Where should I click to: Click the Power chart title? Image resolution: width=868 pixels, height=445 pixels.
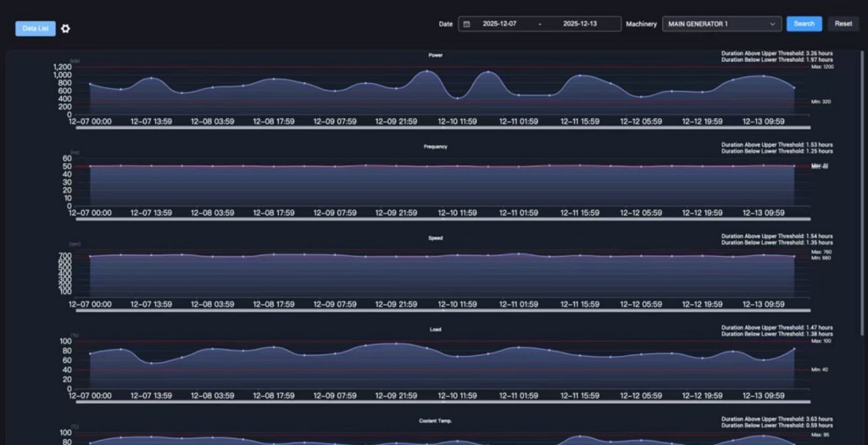(435, 55)
